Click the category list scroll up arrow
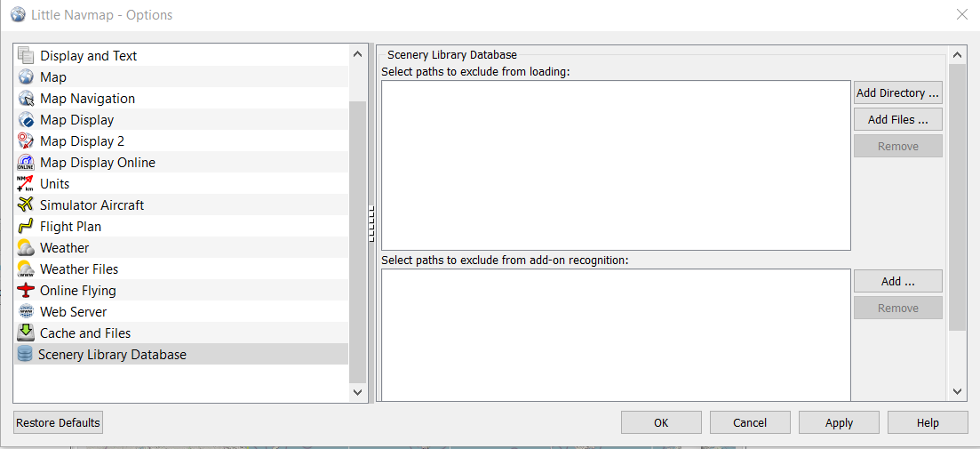 pyautogui.click(x=357, y=54)
